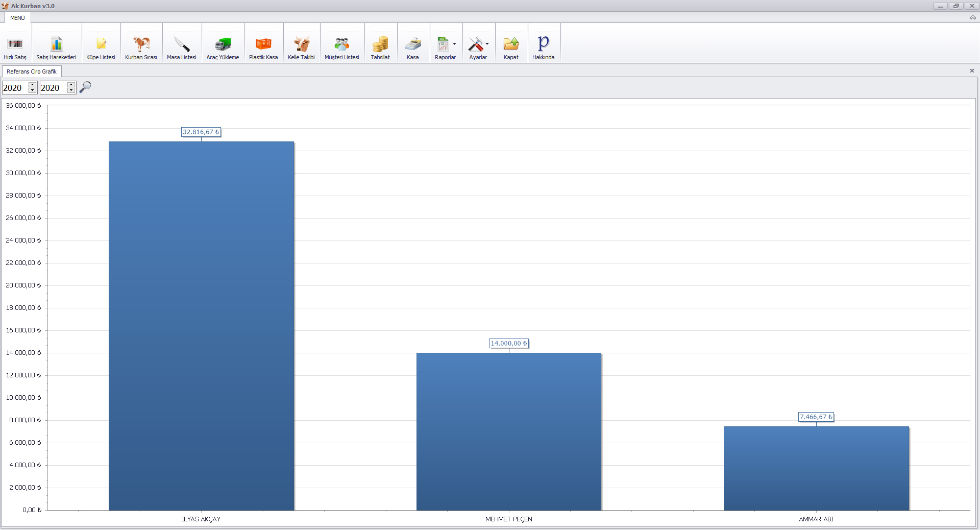Increase the first year spinner value
This screenshot has width=980, height=530.
(33, 85)
